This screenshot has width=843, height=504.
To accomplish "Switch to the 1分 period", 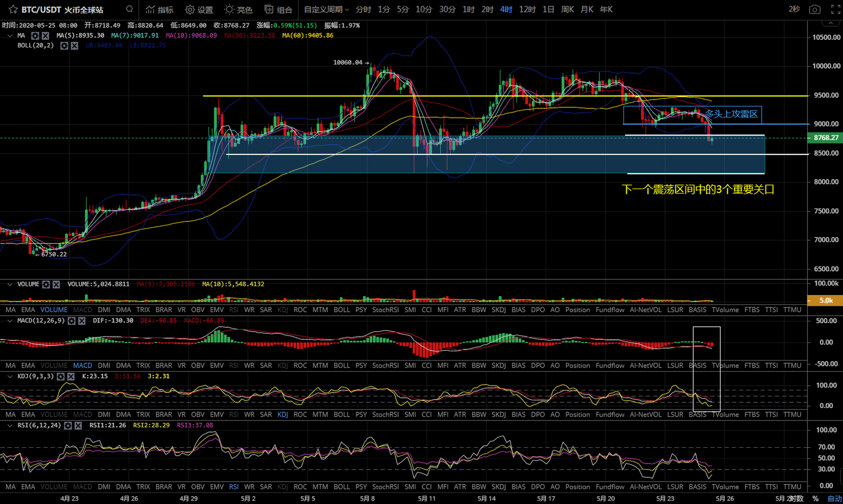I will tap(383, 9).
